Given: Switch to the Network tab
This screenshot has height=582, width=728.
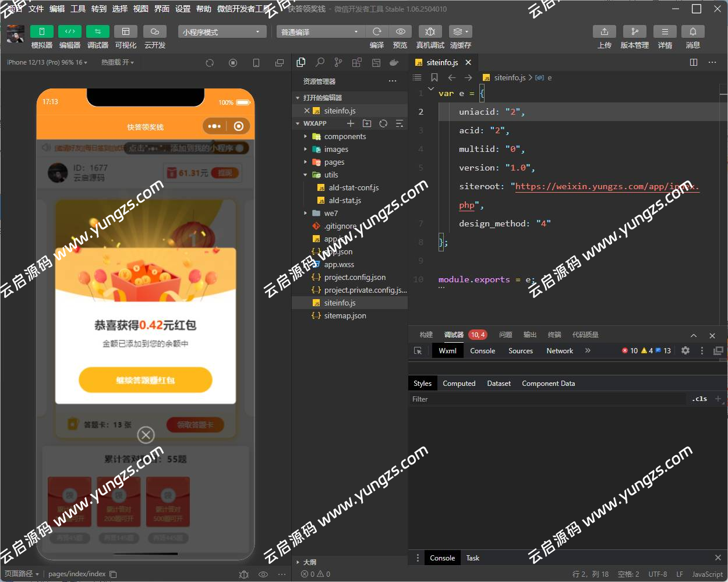Looking at the screenshot, I should 559,351.
